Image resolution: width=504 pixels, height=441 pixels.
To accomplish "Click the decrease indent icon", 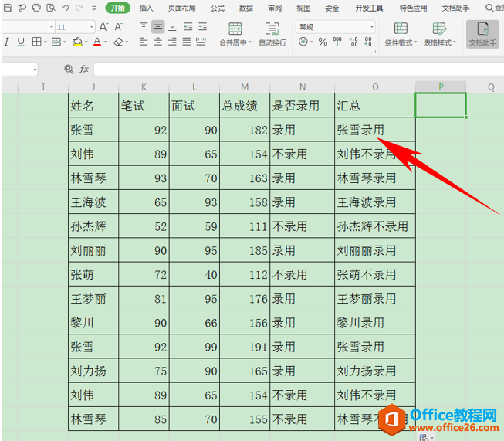I will point(188,27).
